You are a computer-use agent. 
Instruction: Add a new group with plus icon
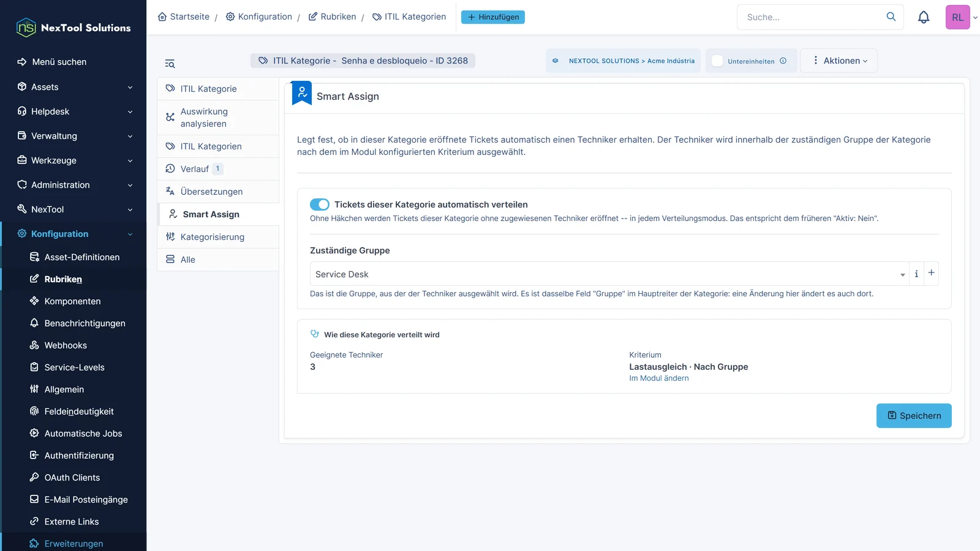pyautogui.click(x=931, y=273)
